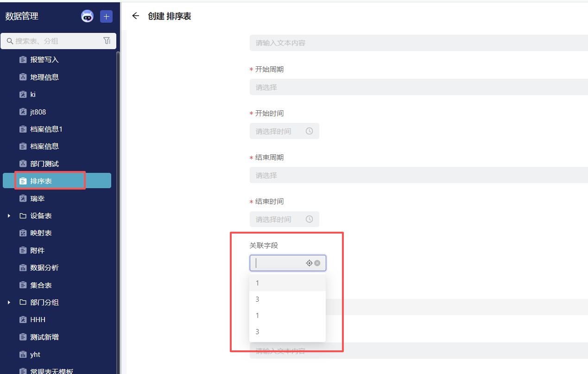This screenshot has width=588, height=374.
Task: Open the robot assistant avatar icon
Action: [87, 16]
